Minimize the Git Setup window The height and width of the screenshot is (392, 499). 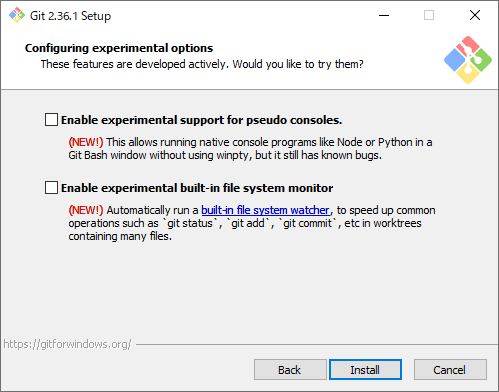pyautogui.click(x=384, y=15)
